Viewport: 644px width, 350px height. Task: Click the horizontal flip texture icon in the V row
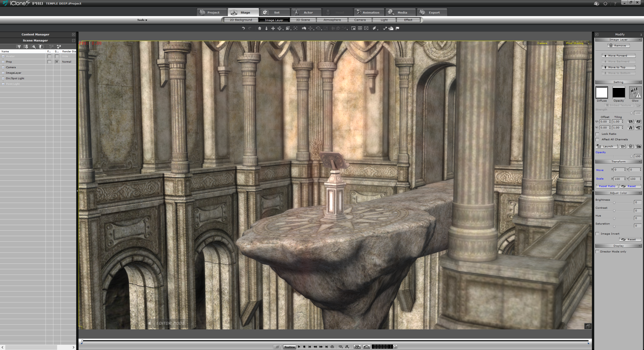click(630, 128)
